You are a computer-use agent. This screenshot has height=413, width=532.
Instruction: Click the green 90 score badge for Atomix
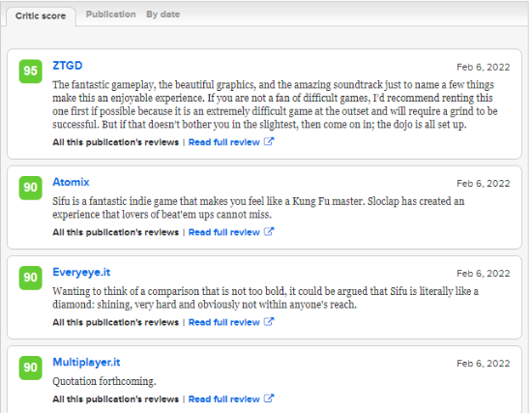(31, 188)
